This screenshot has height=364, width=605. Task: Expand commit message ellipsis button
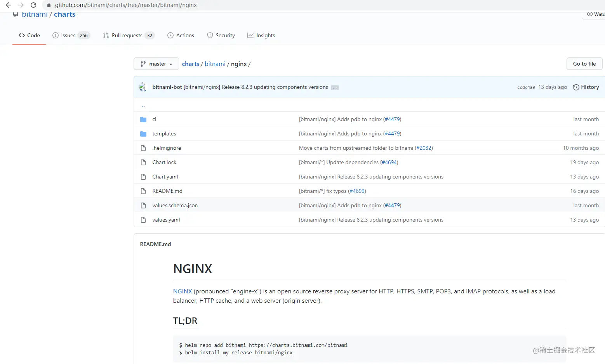[335, 87]
